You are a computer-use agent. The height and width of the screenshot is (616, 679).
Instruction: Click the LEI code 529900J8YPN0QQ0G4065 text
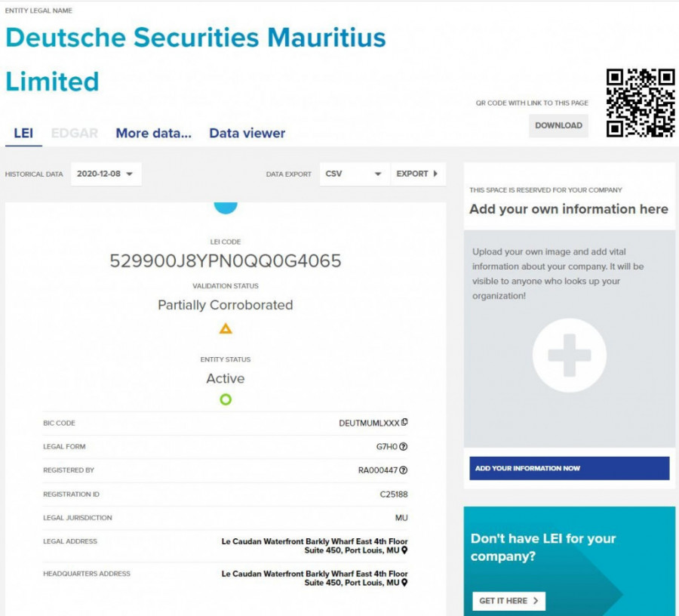pos(226,261)
